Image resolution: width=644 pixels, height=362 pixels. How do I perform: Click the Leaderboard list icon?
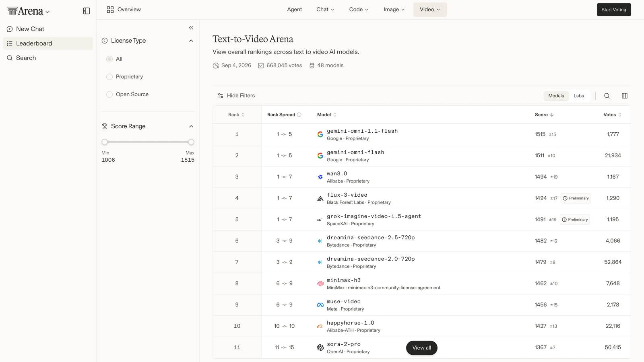[10, 43]
